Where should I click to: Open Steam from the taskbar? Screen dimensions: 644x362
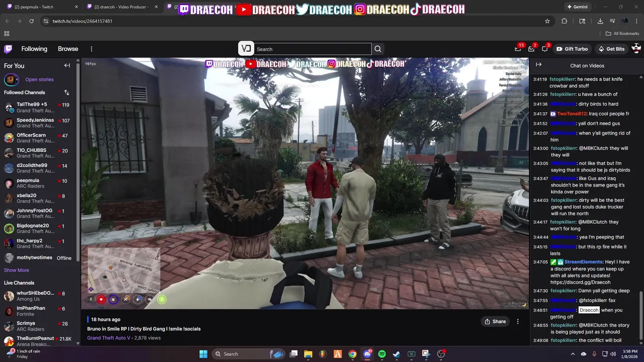pyautogui.click(x=396, y=354)
